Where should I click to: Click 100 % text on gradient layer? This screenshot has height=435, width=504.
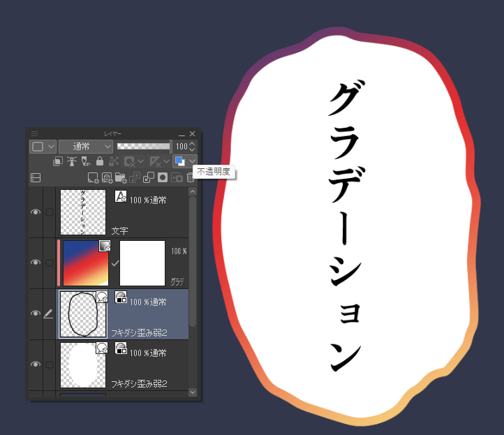click(x=179, y=251)
